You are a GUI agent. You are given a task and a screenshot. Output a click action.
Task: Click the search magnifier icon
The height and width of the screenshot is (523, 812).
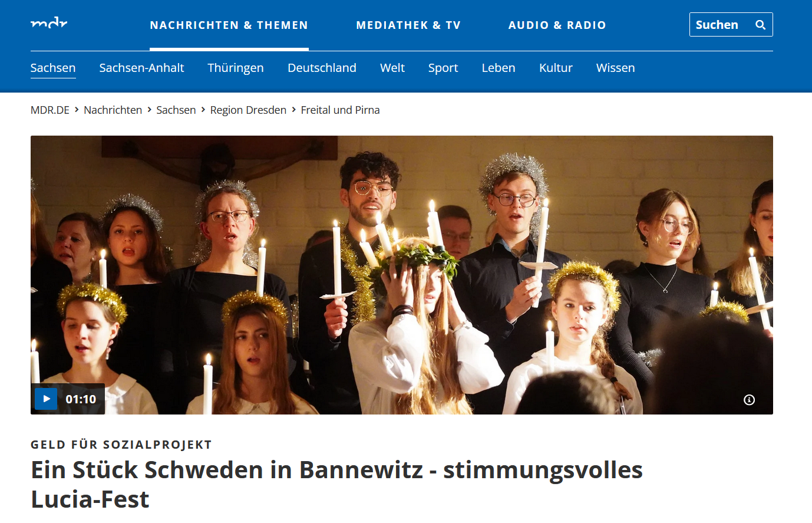(760, 25)
